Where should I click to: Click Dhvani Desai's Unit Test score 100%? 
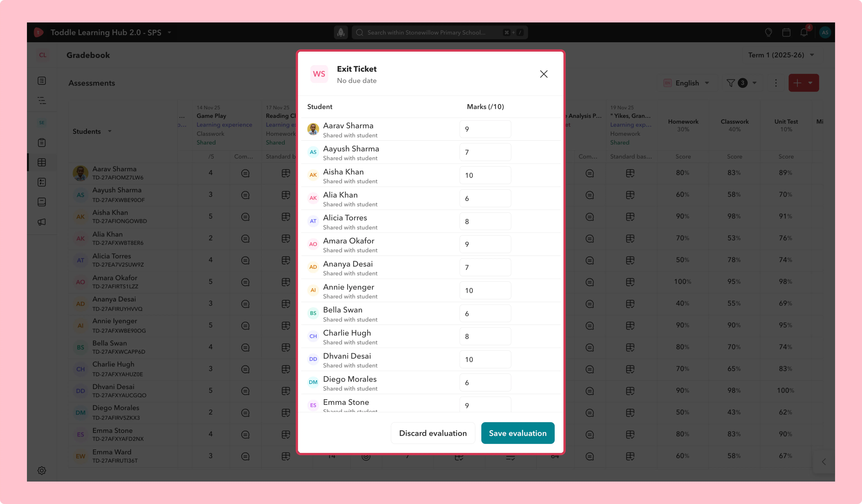pos(786,390)
